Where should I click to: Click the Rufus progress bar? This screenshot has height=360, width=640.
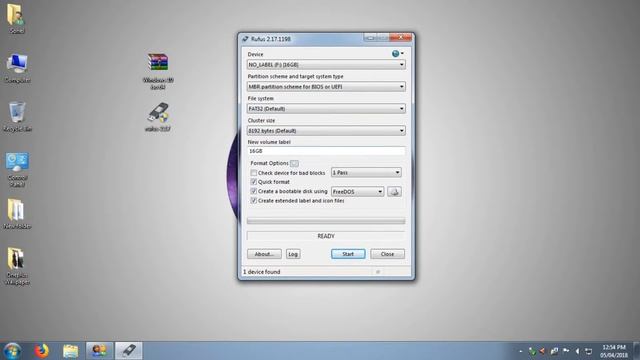pyautogui.click(x=326, y=221)
